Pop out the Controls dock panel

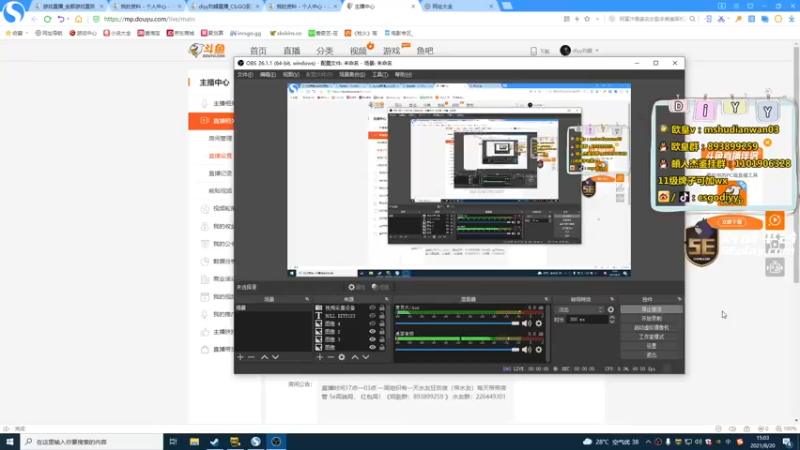pyautogui.click(x=679, y=299)
